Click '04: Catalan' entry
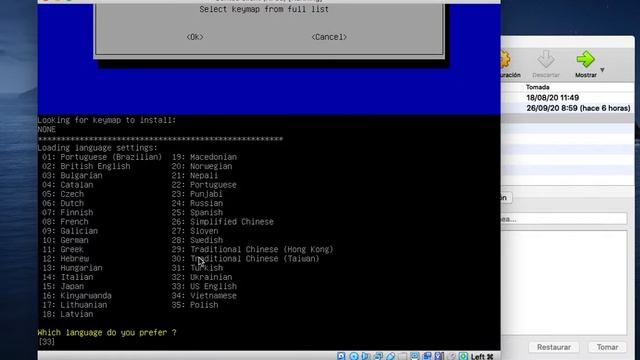 [x=67, y=185]
